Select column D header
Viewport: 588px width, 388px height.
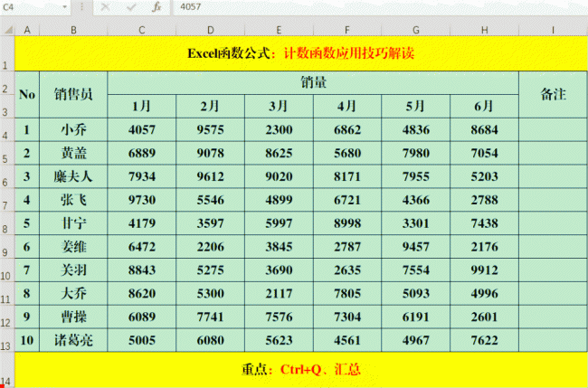click(x=211, y=31)
